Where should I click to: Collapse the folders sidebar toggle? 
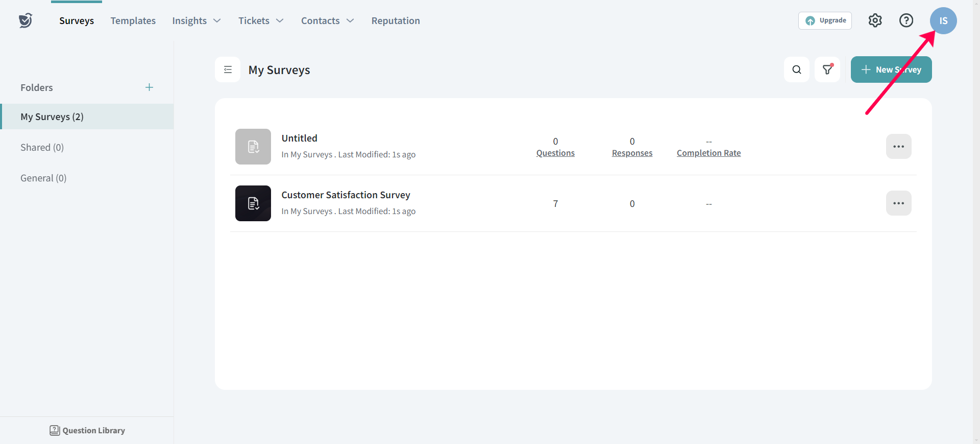coord(228,69)
